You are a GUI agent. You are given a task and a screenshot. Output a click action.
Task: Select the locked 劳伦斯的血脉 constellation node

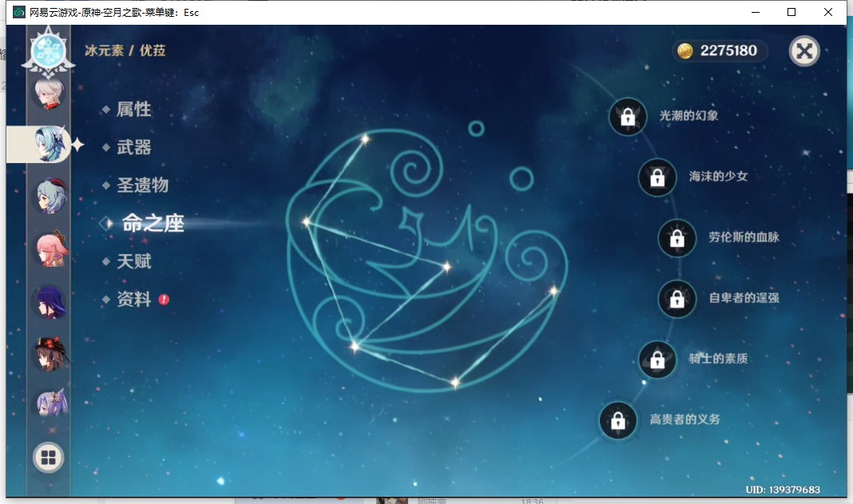click(677, 238)
